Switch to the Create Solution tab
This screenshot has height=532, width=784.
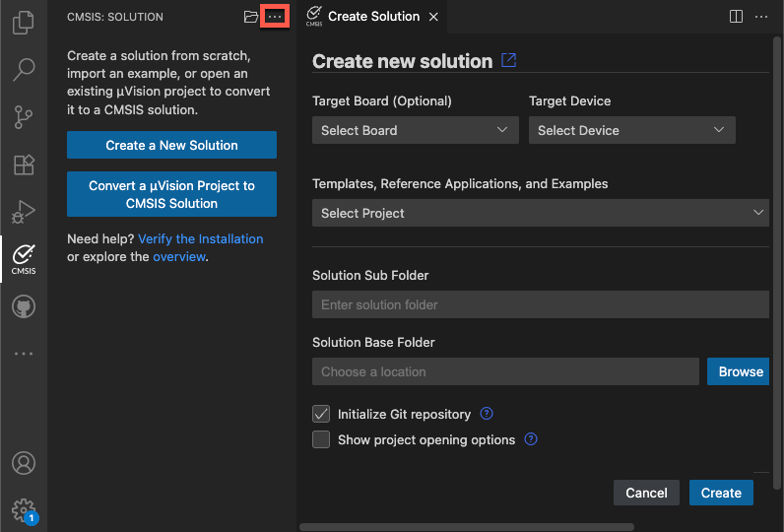coord(372,17)
